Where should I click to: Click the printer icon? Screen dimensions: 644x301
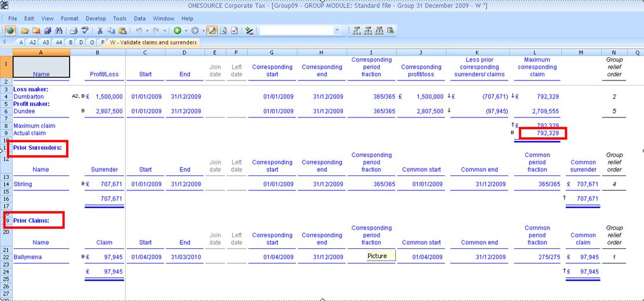74,31
